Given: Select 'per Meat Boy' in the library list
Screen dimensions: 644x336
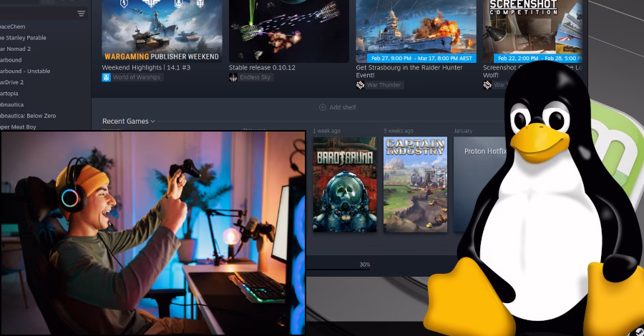Looking at the screenshot, I should (18, 127).
